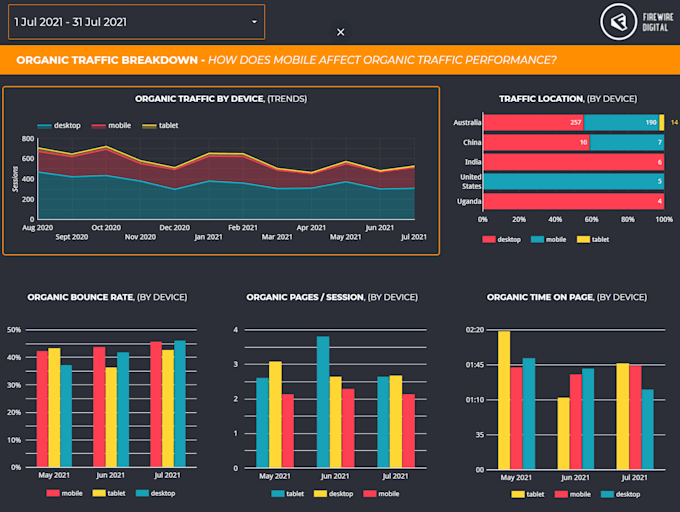This screenshot has width=680, height=512.
Task: Click the Sessions axis label
Action: click(x=16, y=179)
